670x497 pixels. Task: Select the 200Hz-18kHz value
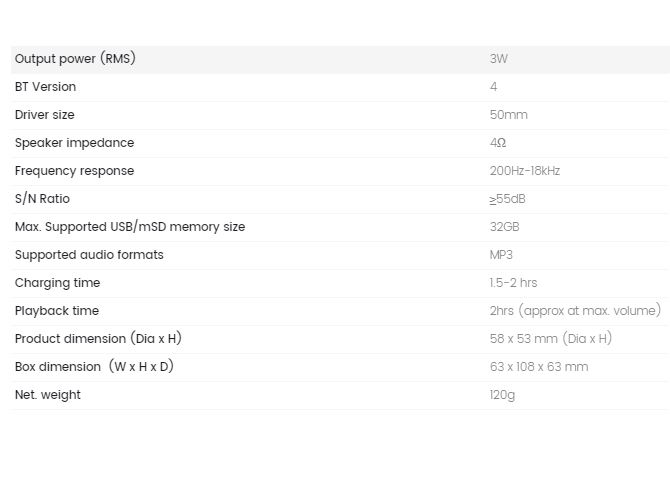[x=525, y=171]
